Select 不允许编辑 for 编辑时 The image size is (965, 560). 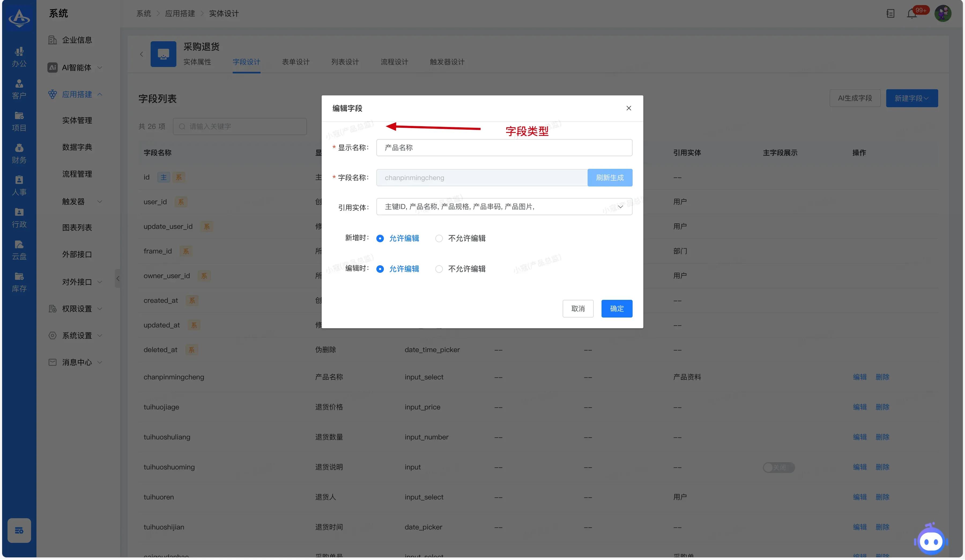click(x=439, y=269)
